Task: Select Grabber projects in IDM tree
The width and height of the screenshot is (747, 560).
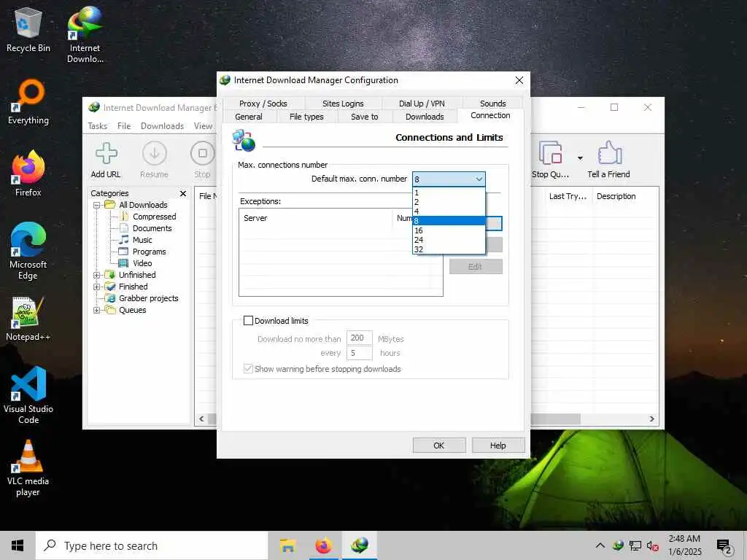Action: 149,298
